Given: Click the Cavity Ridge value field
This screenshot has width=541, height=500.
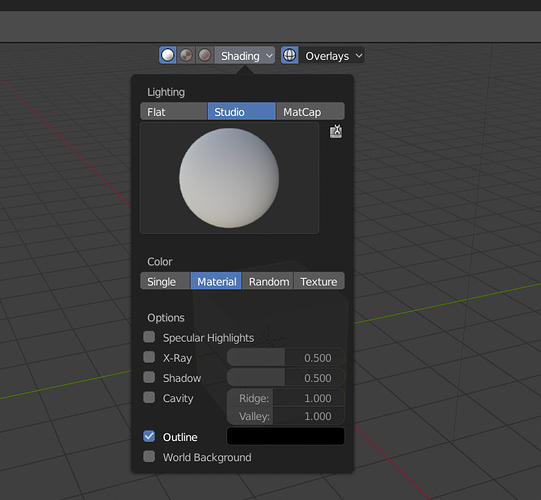Looking at the screenshot, I should (x=286, y=398).
